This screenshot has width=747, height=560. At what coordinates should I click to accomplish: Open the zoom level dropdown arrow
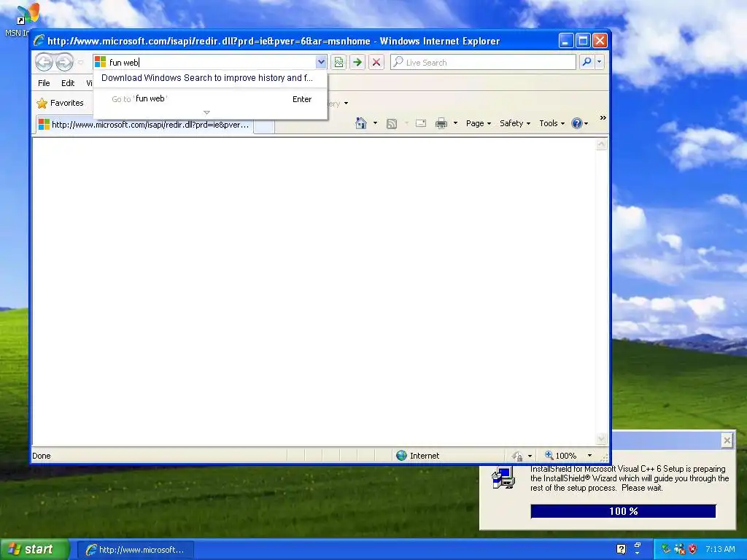[589, 456]
